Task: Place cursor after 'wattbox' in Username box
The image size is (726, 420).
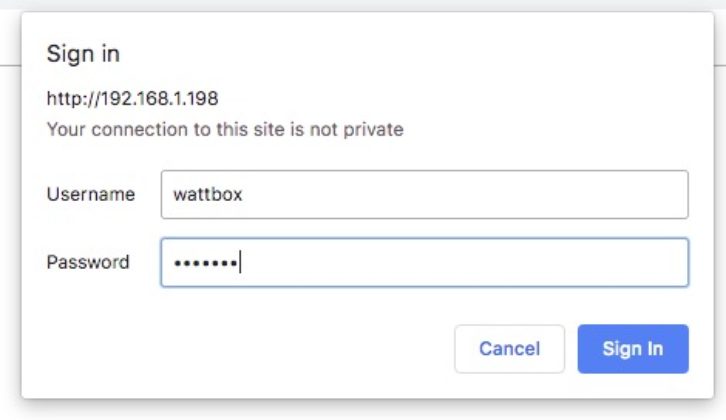Action: pos(244,194)
